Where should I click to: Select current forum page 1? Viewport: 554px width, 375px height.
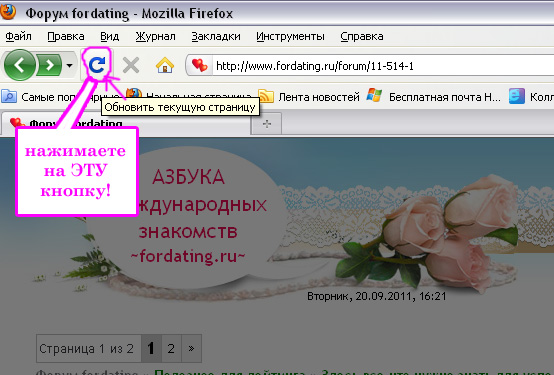click(x=151, y=348)
